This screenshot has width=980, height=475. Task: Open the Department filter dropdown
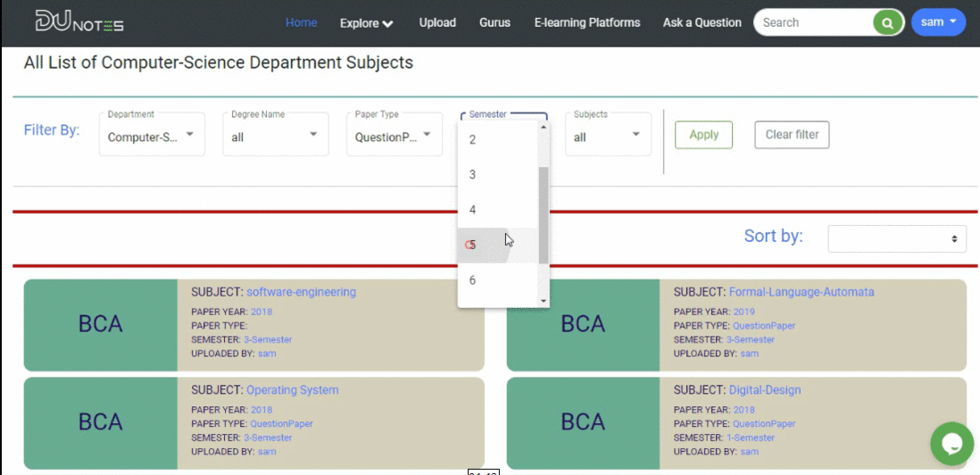[152, 134]
